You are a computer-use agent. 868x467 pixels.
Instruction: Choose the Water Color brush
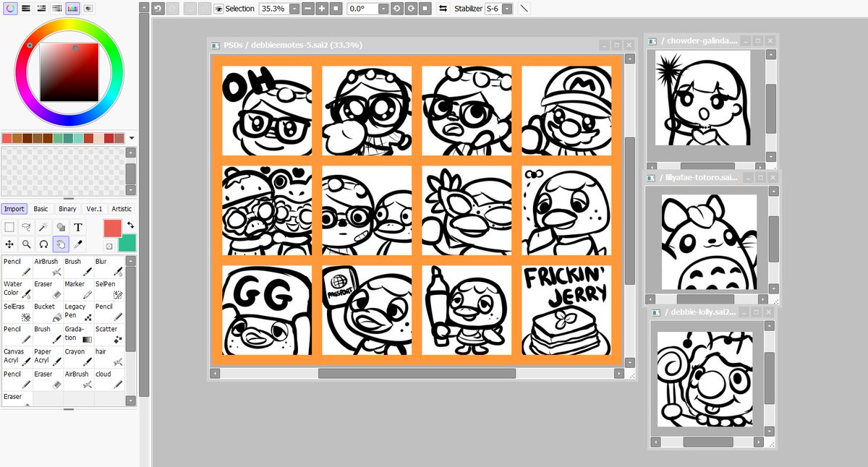[x=17, y=289]
